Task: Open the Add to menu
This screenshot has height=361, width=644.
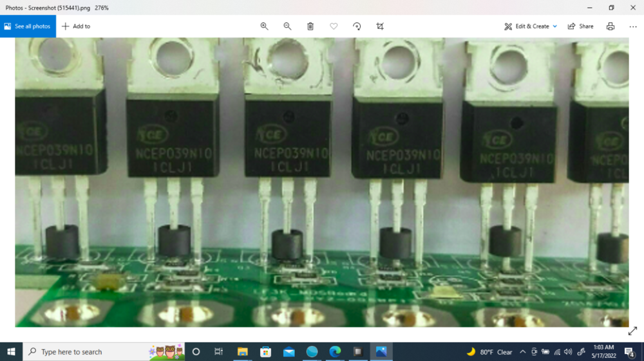Action: pyautogui.click(x=76, y=26)
